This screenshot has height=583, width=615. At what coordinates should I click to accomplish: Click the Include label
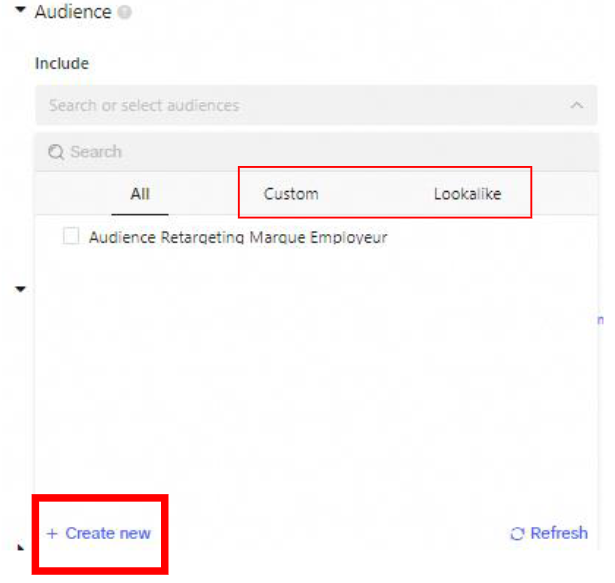pos(62,63)
